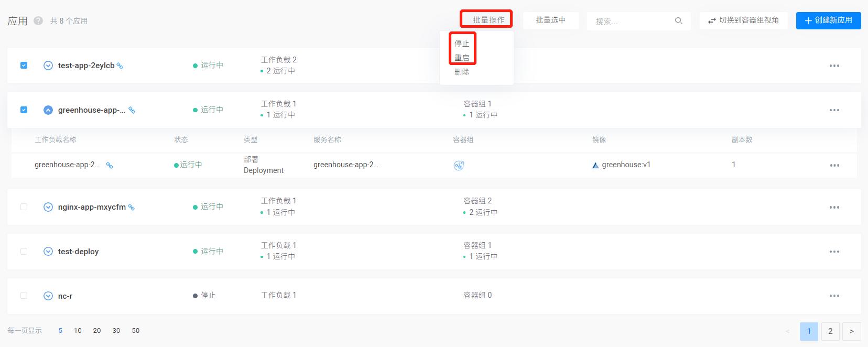
Task: Tick the checkbox for test-deploy
Action: pos(24,252)
